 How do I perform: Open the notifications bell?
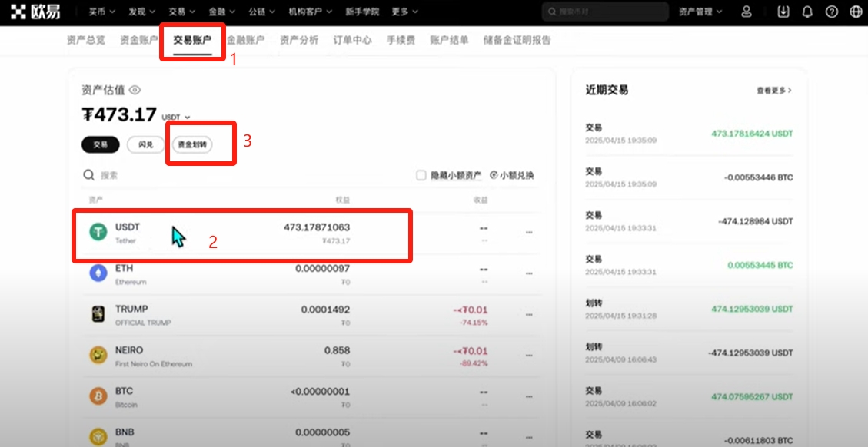[807, 12]
